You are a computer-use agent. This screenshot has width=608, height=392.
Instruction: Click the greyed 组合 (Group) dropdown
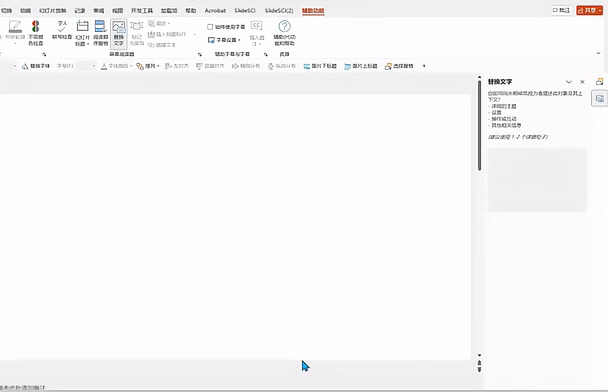[159, 24]
